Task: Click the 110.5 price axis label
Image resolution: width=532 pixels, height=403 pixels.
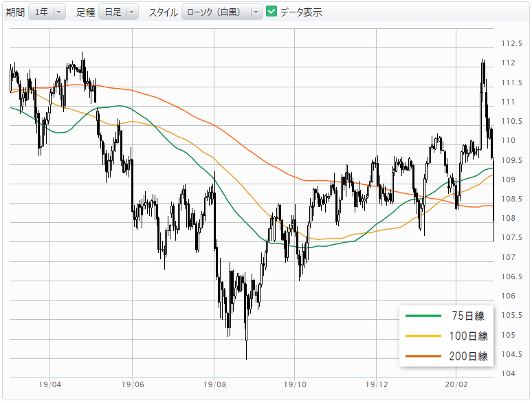Action: [511, 121]
